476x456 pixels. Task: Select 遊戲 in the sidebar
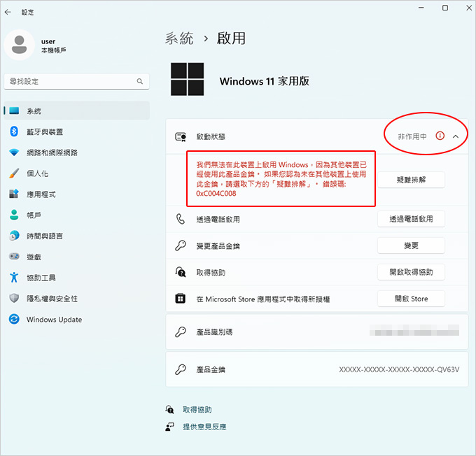click(34, 257)
